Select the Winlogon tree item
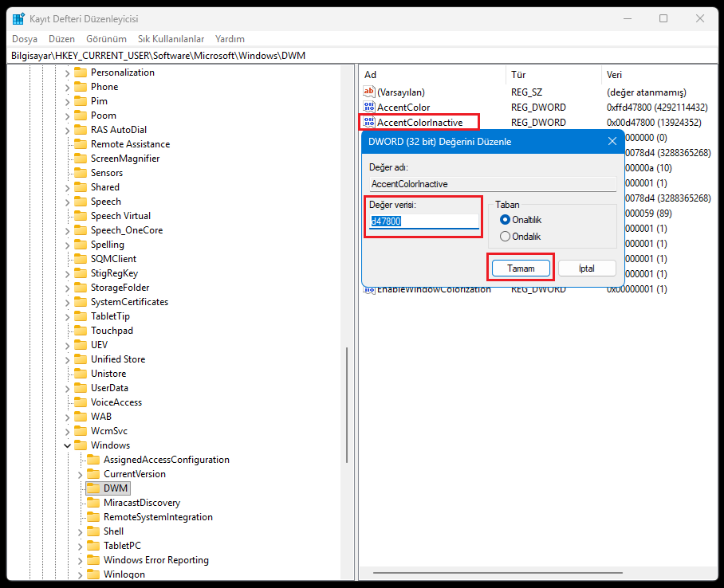Screen dimensions: 724x588 pyautogui.click(x=124, y=574)
